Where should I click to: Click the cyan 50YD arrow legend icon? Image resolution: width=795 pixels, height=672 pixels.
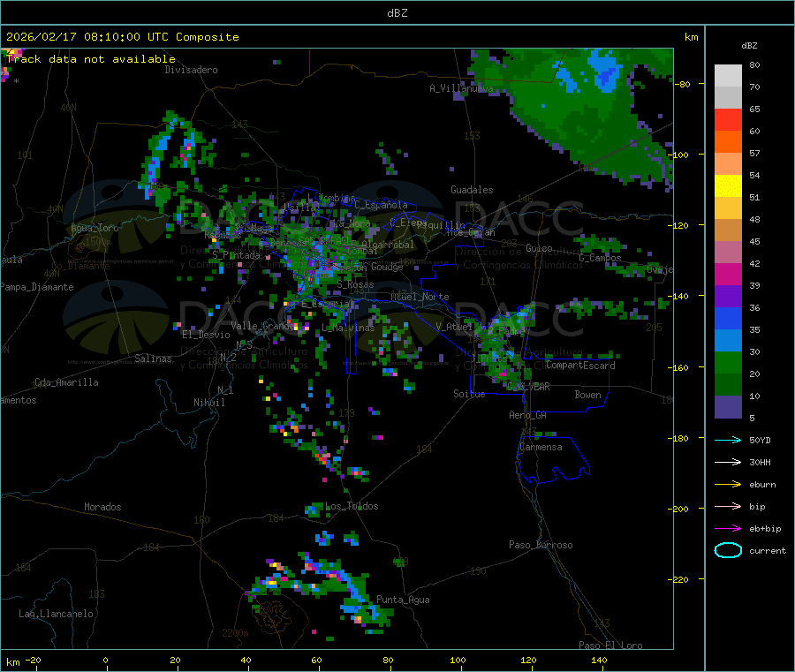[728, 440]
